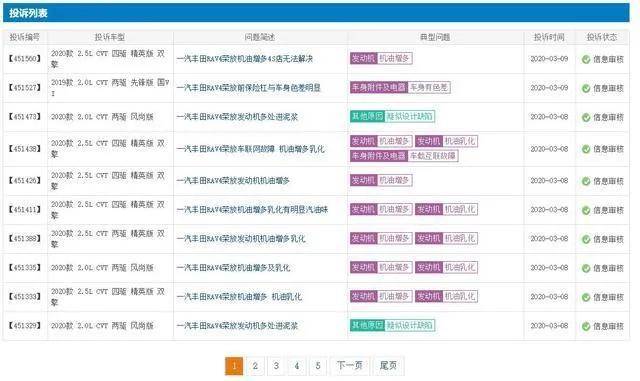Viewport: 640px width, 381px height.
Task: Click green check icon in row 451438
Action: (586, 149)
